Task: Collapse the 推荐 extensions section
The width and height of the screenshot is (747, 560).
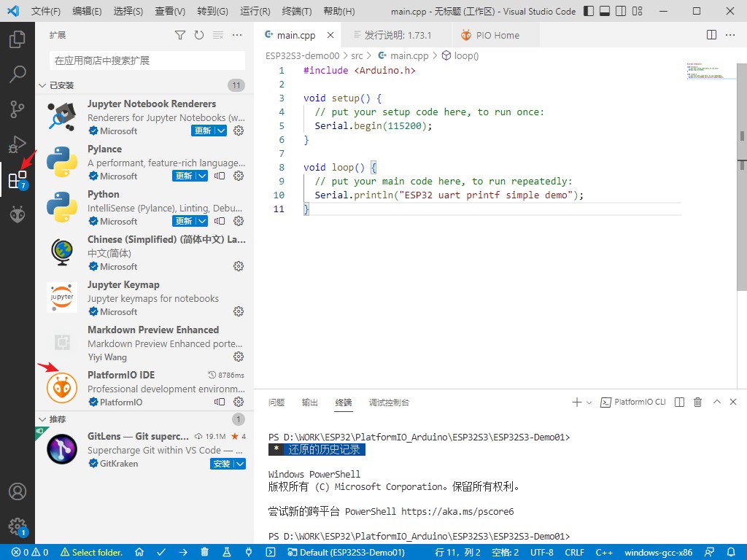Action: (x=42, y=419)
